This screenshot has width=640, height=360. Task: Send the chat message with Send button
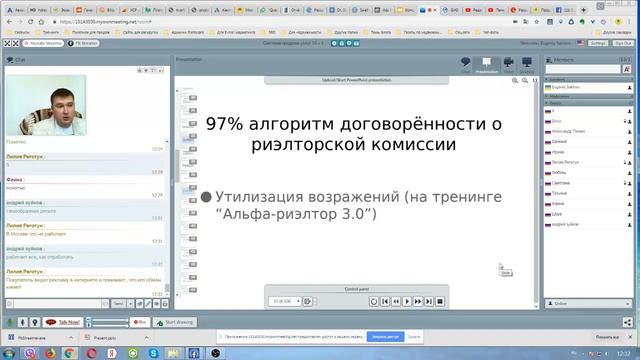point(119,304)
